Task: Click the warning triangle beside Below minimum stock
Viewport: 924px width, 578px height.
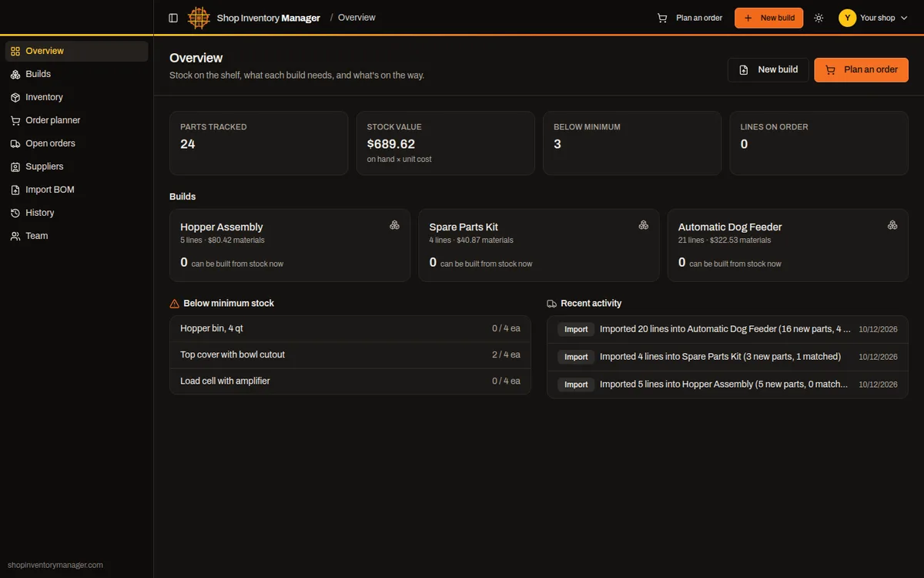Action: point(175,304)
